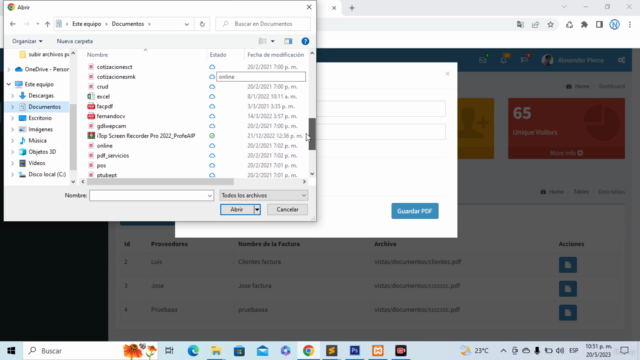This screenshot has height=360, width=640.
Task: Expand the address path history dropdown
Action: click(187, 24)
